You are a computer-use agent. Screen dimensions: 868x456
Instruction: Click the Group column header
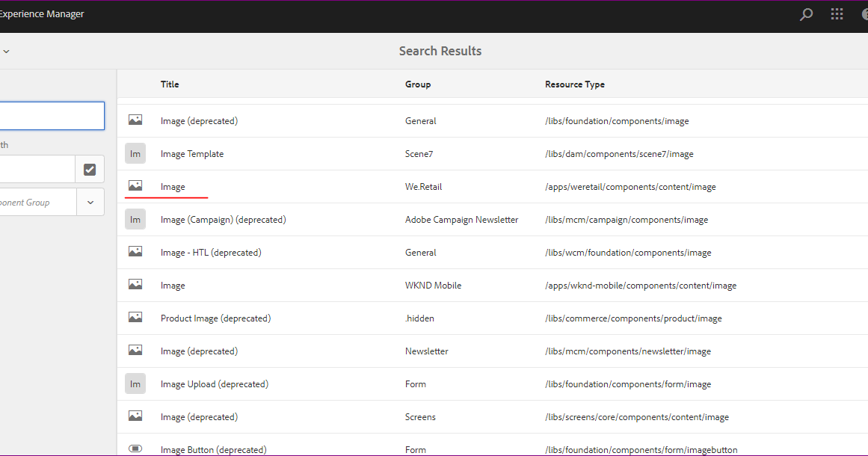[x=418, y=84]
